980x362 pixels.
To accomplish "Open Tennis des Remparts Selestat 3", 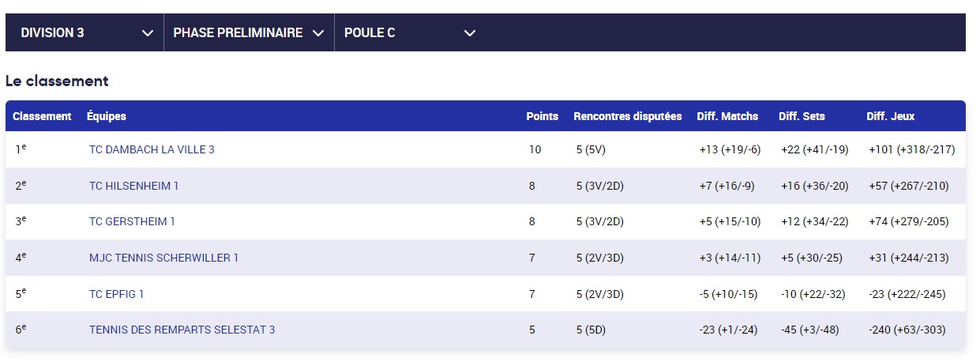I will click(x=182, y=330).
